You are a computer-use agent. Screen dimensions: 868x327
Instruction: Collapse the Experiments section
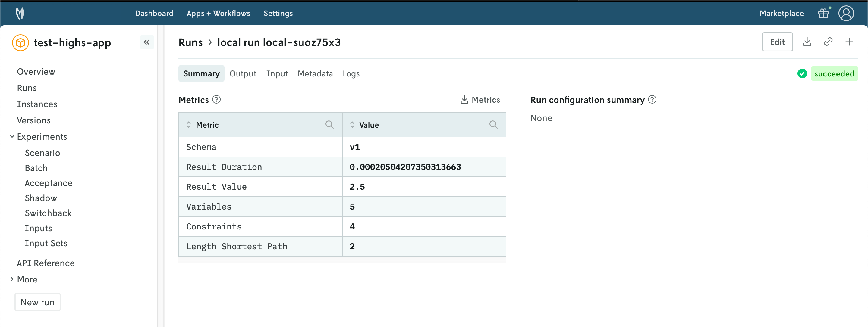pyautogui.click(x=12, y=137)
